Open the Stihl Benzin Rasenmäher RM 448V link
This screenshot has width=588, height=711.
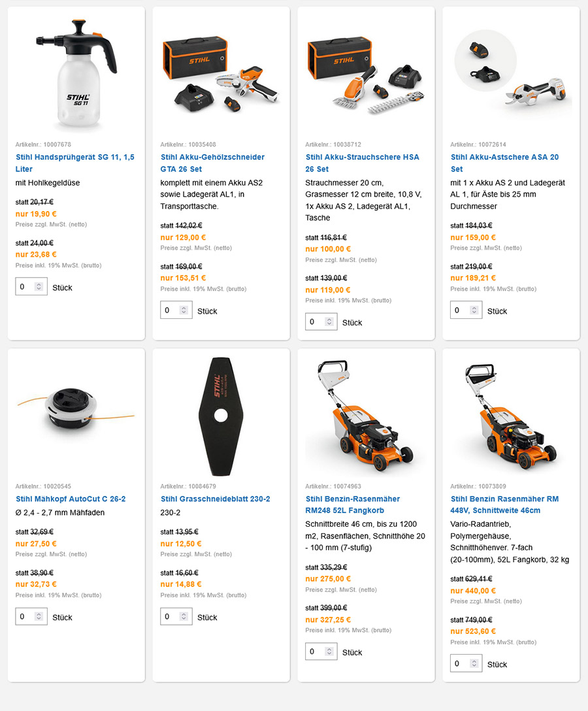point(504,504)
